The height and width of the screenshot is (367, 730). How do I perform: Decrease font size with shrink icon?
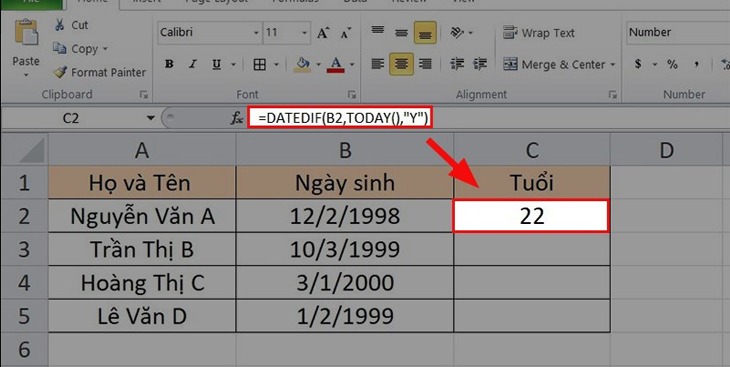(x=346, y=33)
